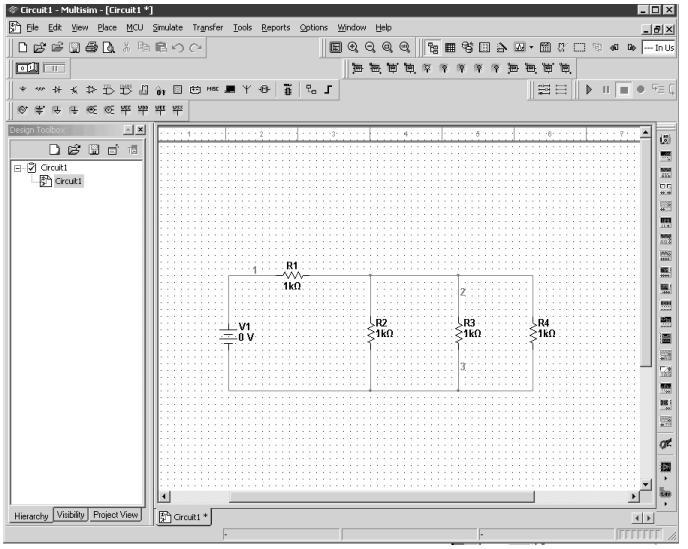Open the Simulate menu
The image size is (688, 549).
(167, 27)
